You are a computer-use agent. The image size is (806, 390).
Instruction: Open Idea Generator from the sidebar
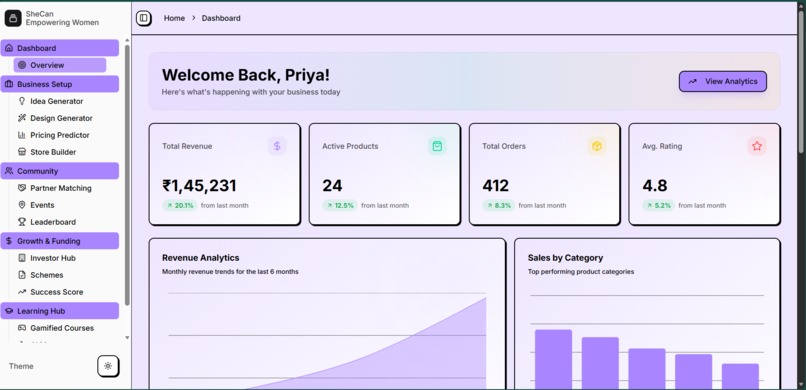[60, 101]
